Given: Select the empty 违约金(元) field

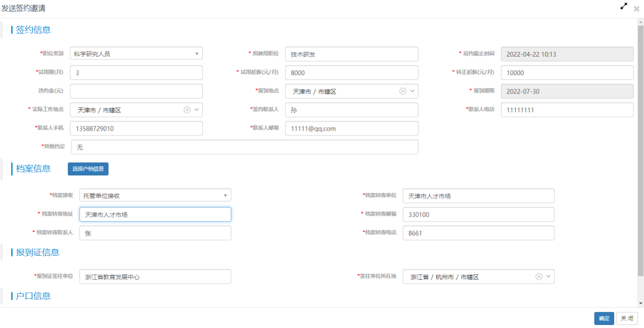Looking at the screenshot, I should coord(136,91).
